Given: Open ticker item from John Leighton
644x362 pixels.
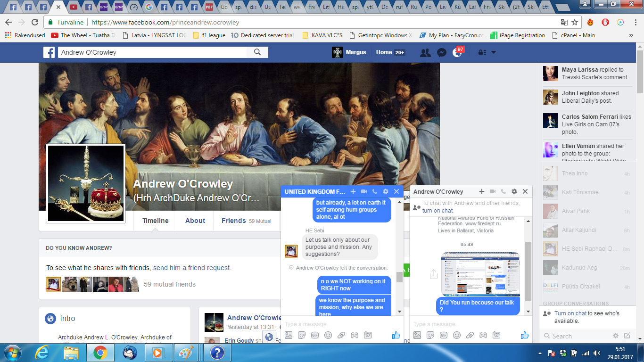Looking at the screenshot, I should coord(587,97).
